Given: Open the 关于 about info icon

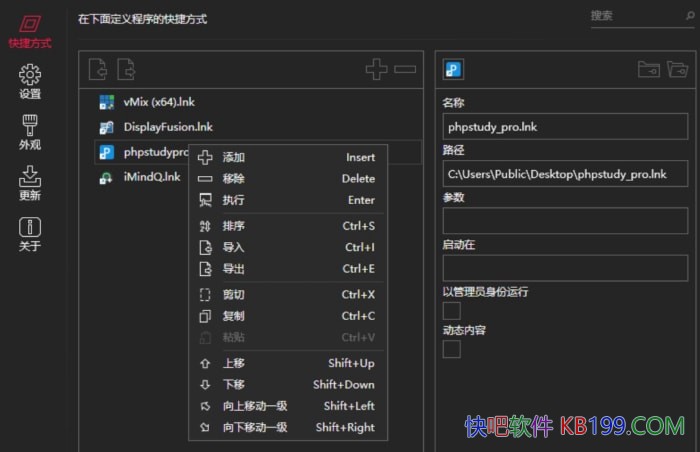Looking at the screenshot, I should click(x=30, y=233).
